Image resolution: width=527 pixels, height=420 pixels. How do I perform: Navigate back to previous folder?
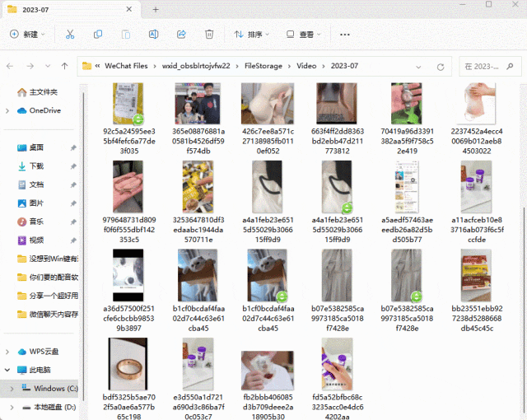11,66
